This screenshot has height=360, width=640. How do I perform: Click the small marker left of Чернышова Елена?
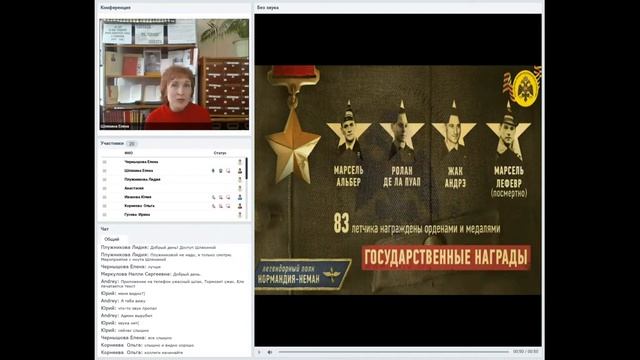104,162
